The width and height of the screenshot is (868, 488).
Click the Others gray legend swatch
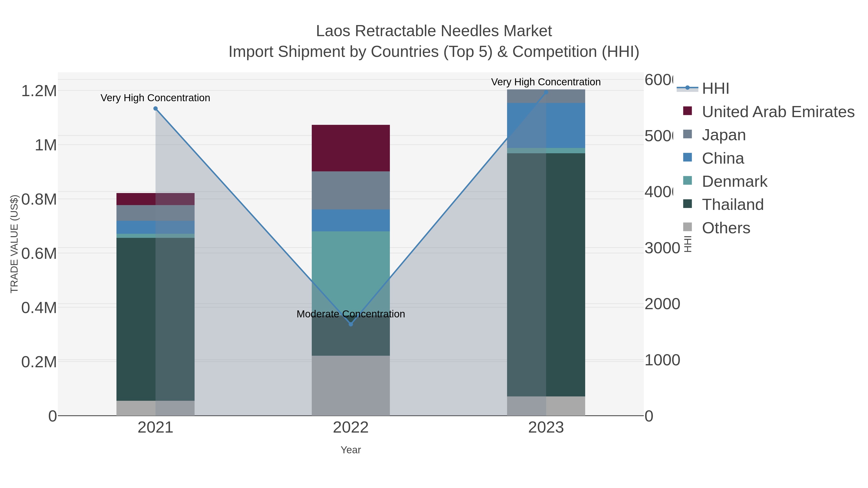[x=687, y=227]
